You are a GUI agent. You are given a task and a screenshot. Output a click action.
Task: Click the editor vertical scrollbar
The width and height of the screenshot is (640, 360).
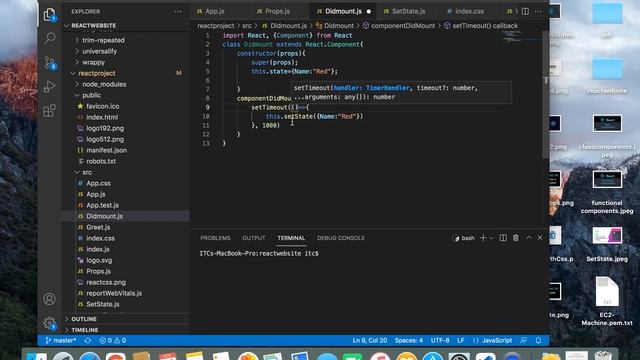(546, 94)
